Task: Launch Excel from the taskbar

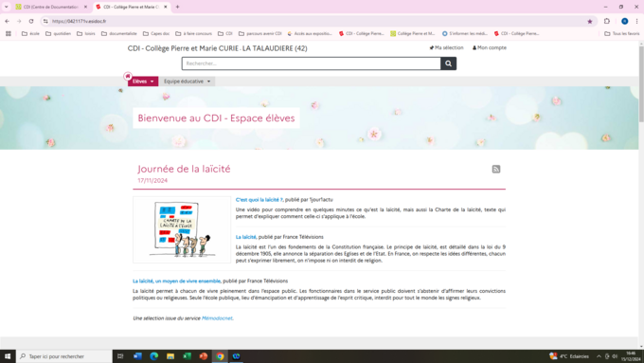Action: pos(187,356)
